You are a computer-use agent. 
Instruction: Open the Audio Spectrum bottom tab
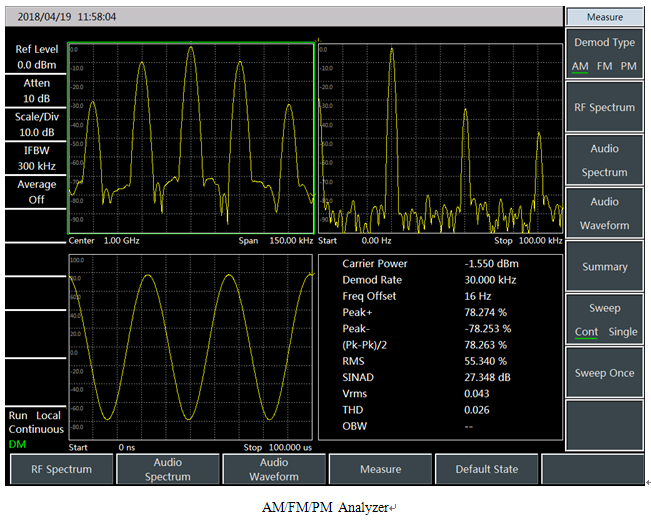[167, 469]
